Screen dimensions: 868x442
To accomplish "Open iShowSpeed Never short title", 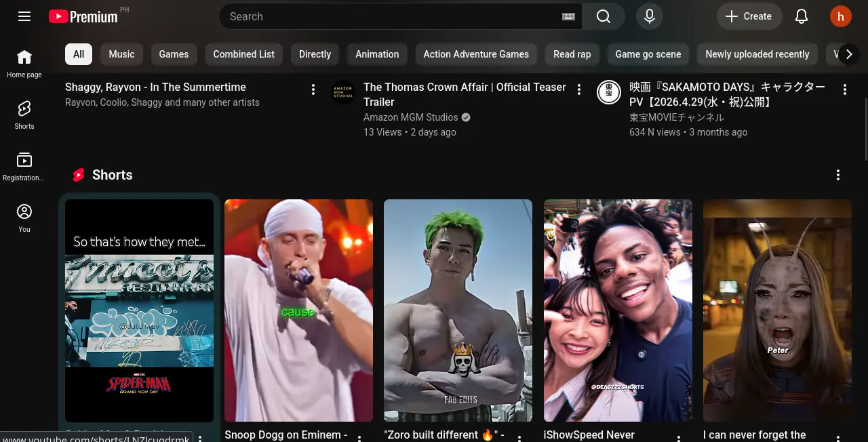I will (x=589, y=435).
